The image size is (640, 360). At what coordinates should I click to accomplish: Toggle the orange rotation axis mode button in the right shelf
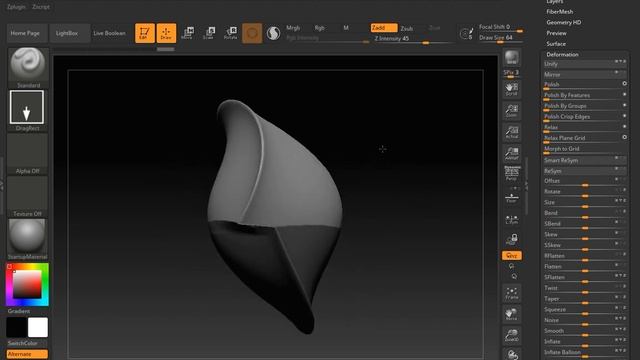click(x=511, y=256)
